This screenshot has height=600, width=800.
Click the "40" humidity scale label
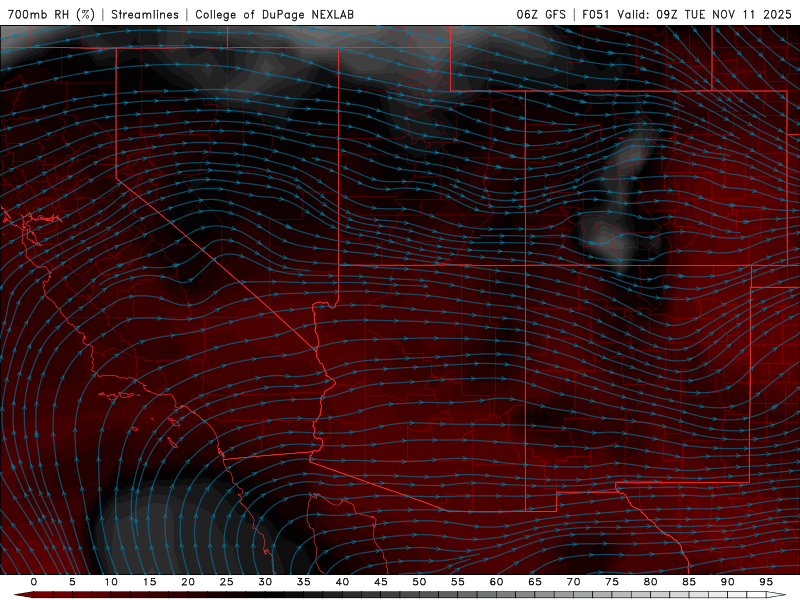(342, 582)
